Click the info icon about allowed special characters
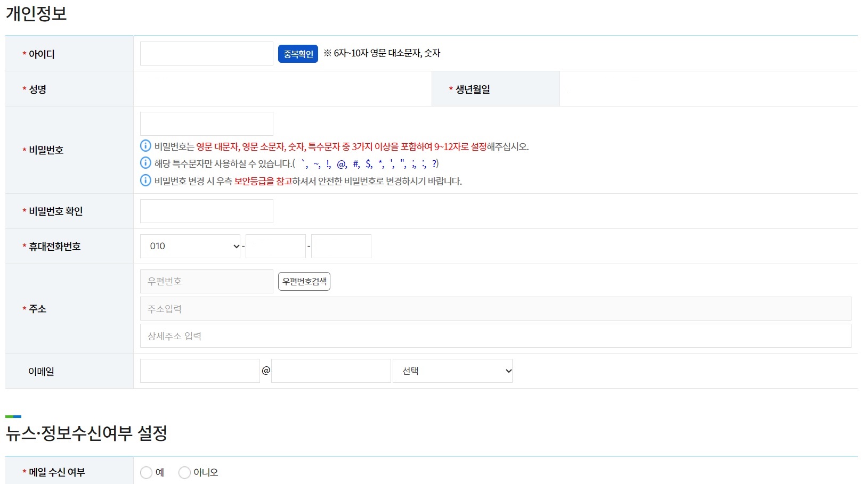The image size is (868, 484). (x=145, y=163)
